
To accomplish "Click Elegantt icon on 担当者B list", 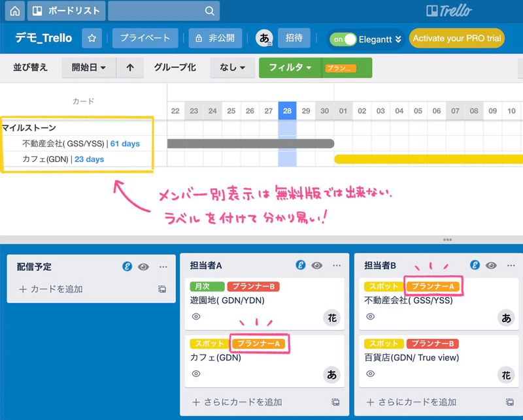I will pos(475,265).
